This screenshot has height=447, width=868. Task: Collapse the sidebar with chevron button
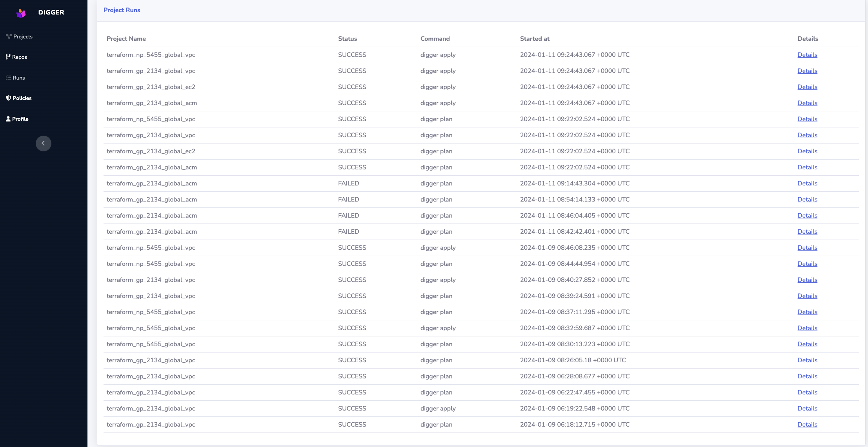[43, 143]
